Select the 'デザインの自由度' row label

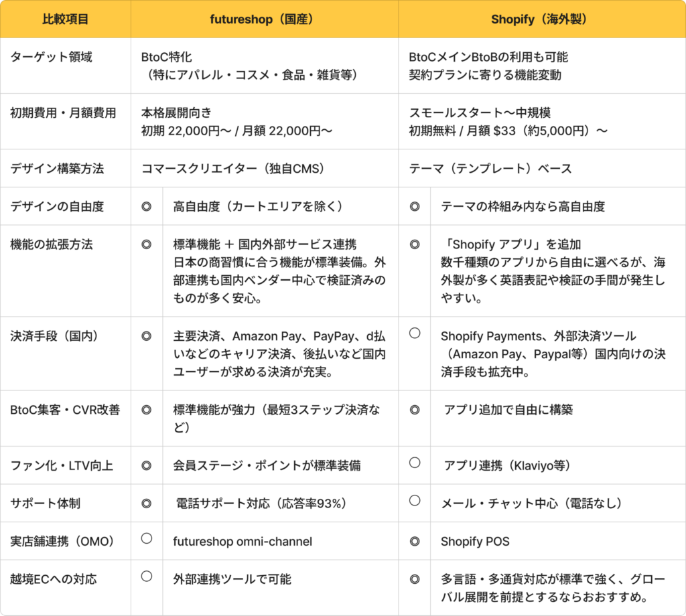point(57,206)
